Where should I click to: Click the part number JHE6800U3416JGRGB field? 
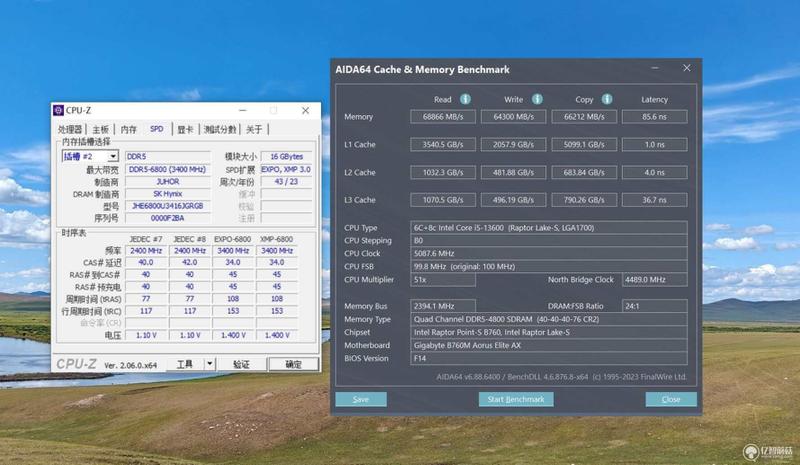(x=168, y=206)
